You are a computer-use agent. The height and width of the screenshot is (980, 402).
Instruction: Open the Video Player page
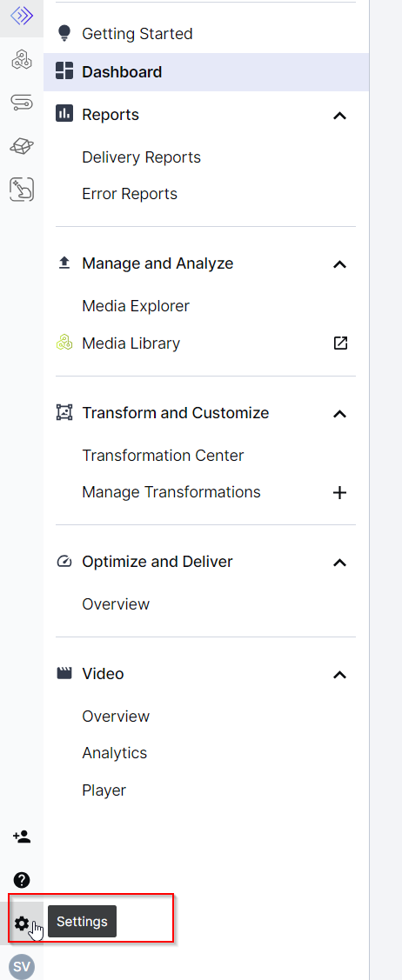104,790
